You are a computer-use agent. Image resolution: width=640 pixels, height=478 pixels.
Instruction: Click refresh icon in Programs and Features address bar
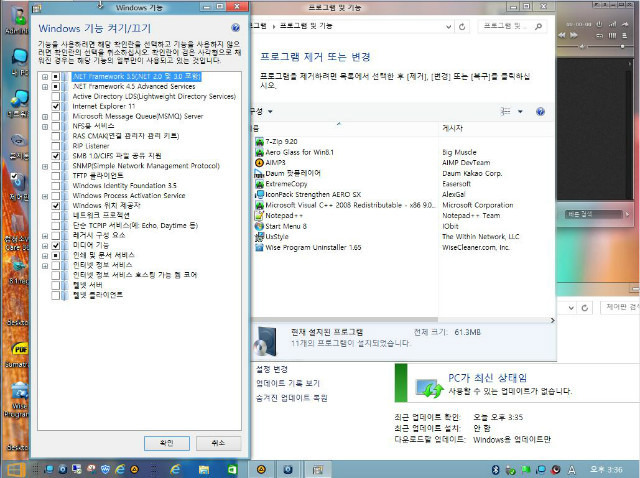point(462,27)
